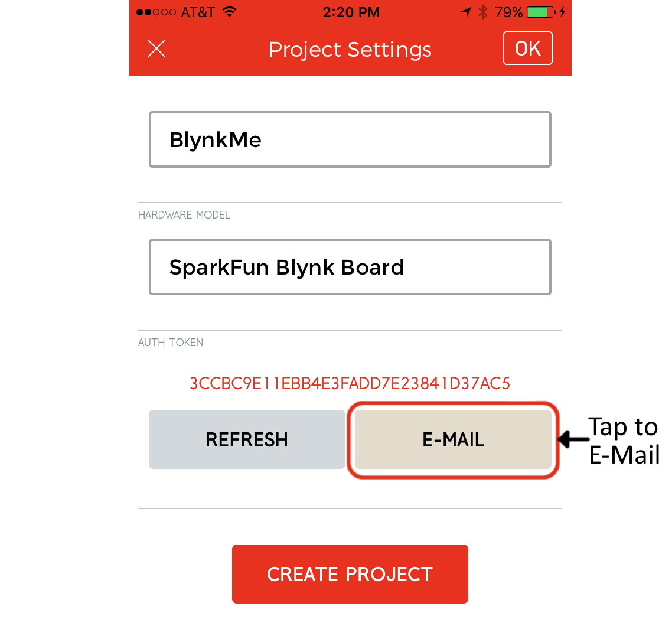Image resolution: width=672 pixels, height=626 pixels.
Task: Tap REFRESH to regenerate auth token
Action: [247, 439]
